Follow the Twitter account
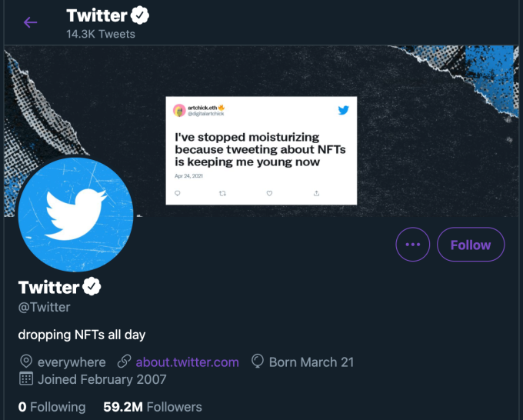This screenshot has width=523, height=420. coord(470,245)
